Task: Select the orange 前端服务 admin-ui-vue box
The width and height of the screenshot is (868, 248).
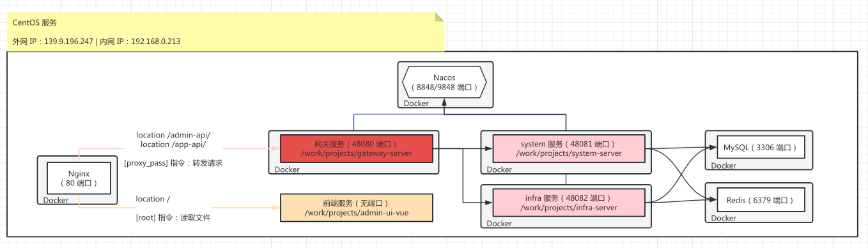Action: 356,208
